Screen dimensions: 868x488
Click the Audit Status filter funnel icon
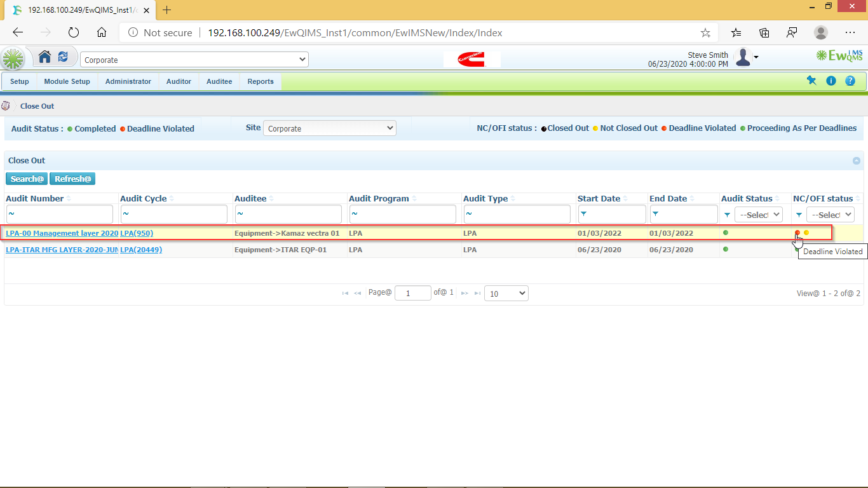(727, 215)
